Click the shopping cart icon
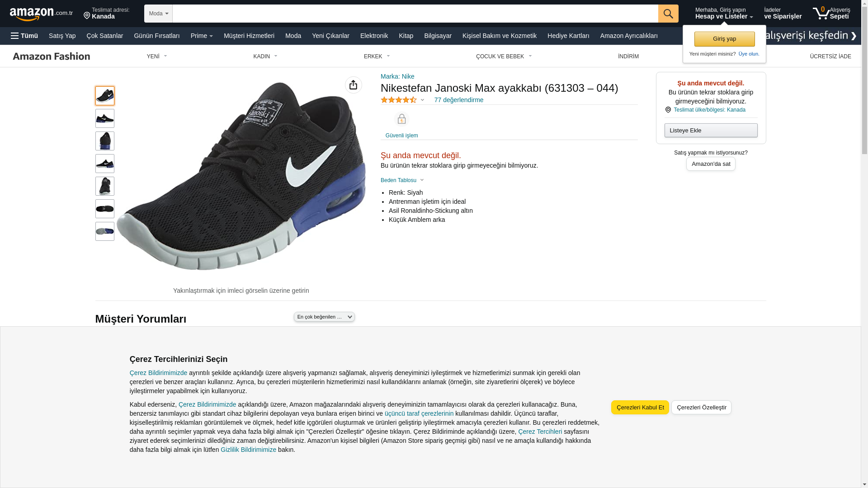 821,14
